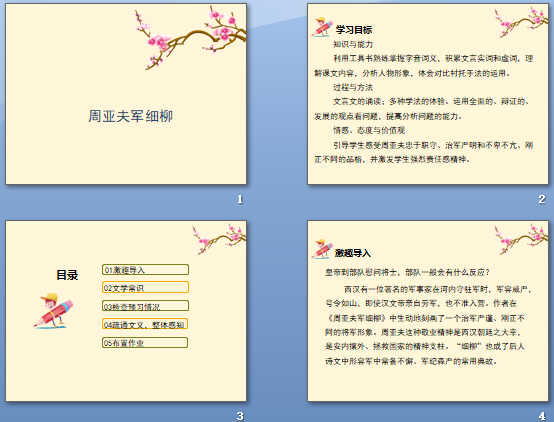554x422 pixels.
Task: Select slide 3 目录 thumbnail
Action: [126, 311]
